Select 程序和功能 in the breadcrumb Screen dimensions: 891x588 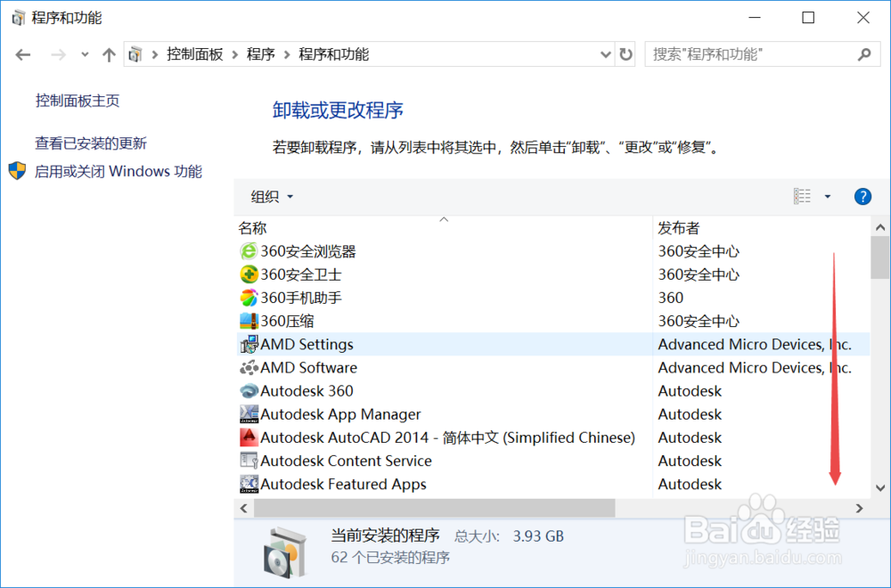(333, 54)
